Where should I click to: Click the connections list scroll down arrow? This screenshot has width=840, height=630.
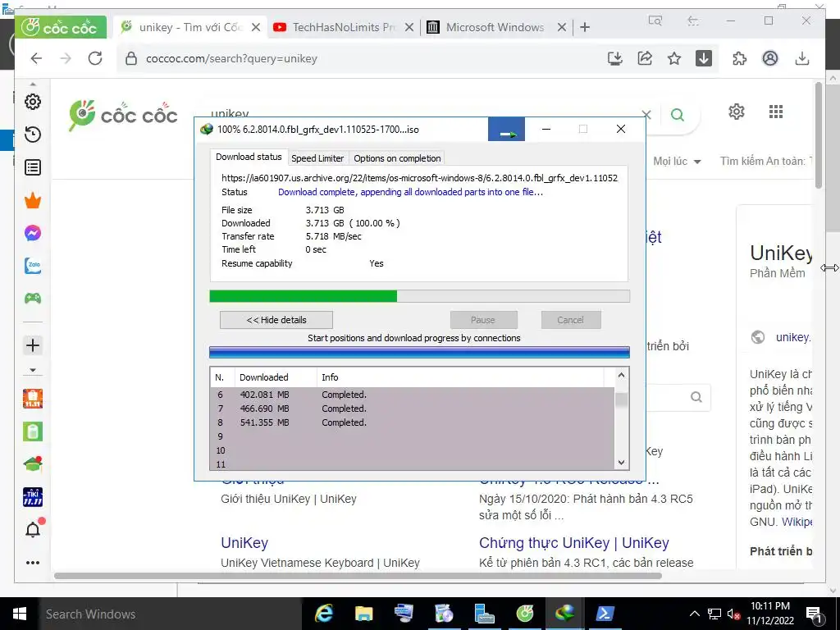coord(622,463)
